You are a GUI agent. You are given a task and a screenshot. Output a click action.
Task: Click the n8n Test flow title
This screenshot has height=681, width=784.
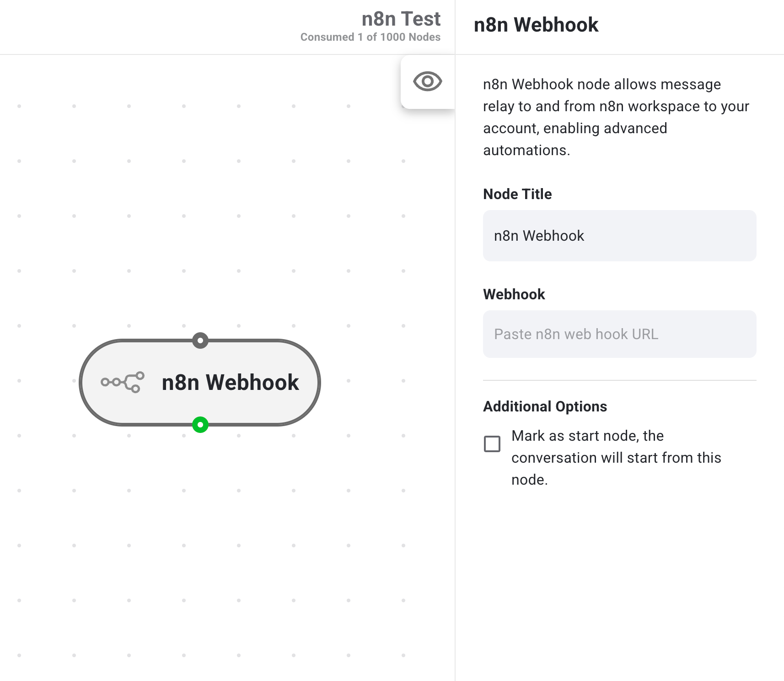pyautogui.click(x=401, y=19)
